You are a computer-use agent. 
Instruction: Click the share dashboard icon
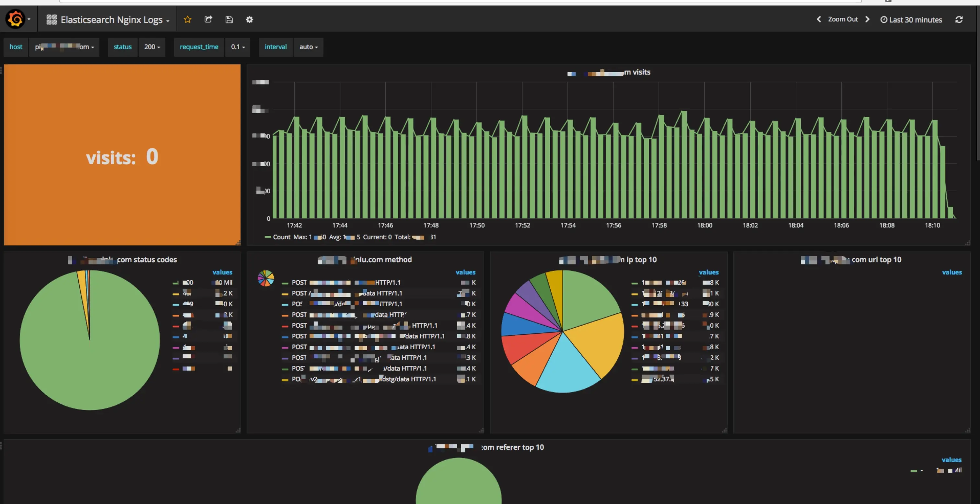pos(208,19)
